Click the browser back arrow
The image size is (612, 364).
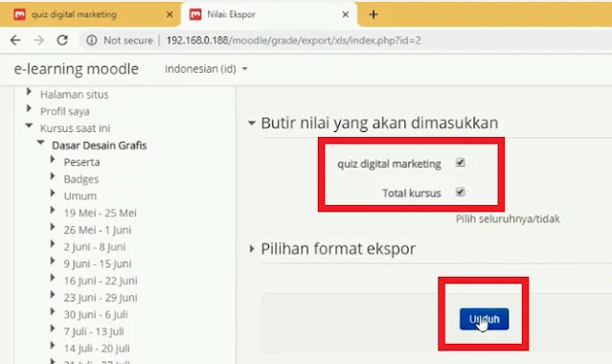coord(15,40)
